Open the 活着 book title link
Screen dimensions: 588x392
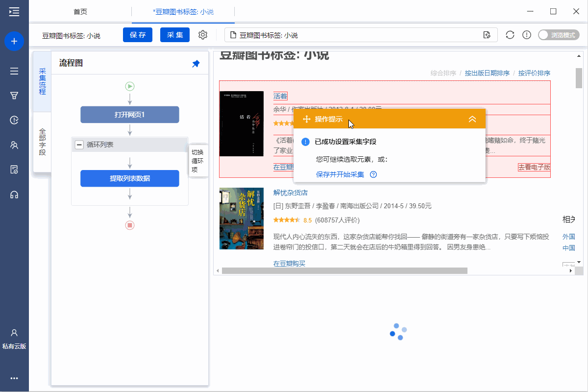[280, 96]
